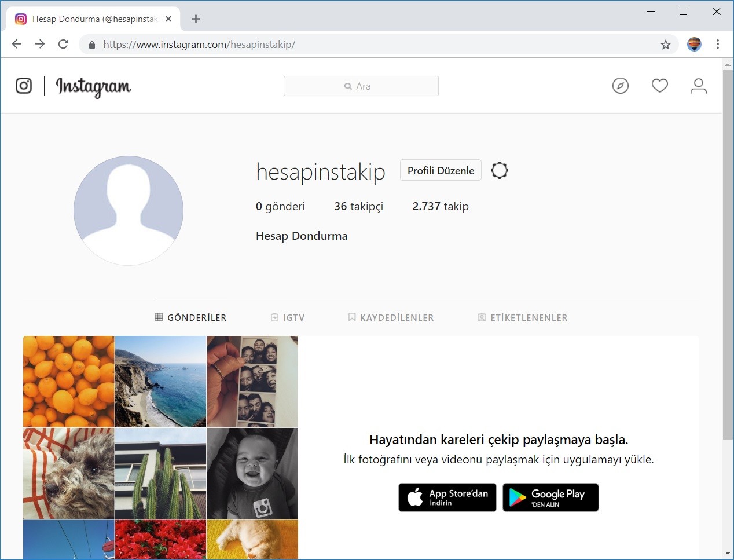Click the oranges photo thumbnail
734x560 pixels.
click(x=68, y=381)
